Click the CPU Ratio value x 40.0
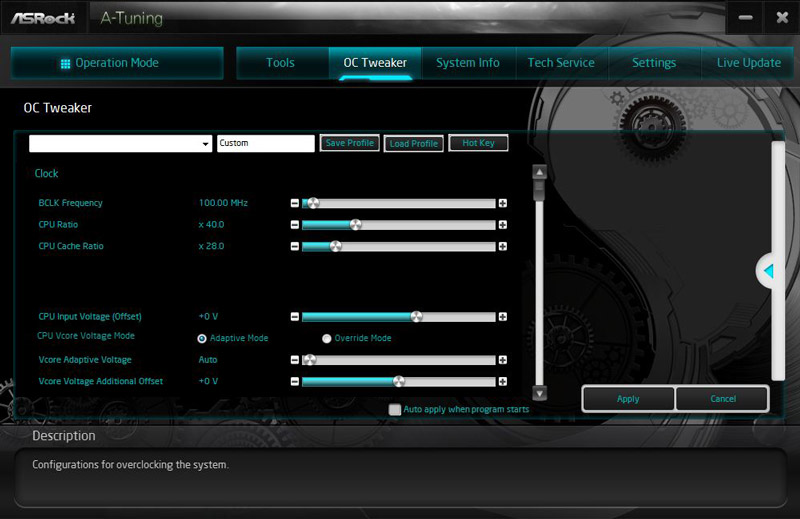 click(211, 225)
